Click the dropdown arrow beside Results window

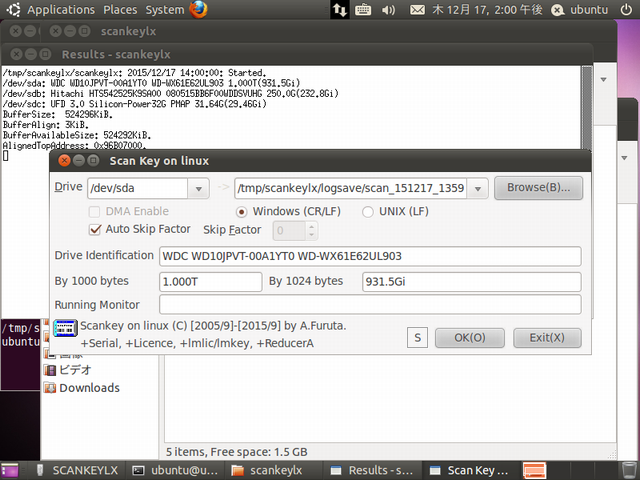click(x=603, y=80)
